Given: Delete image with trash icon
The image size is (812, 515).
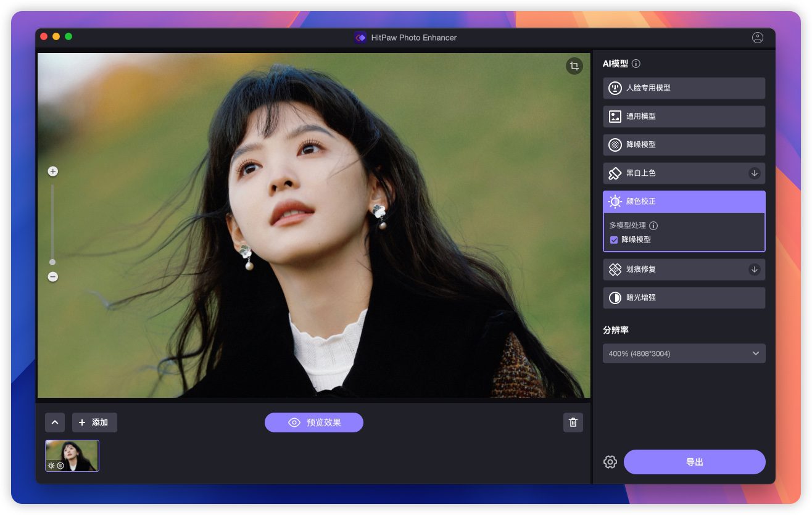Looking at the screenshot, I should tap(573, 422).
